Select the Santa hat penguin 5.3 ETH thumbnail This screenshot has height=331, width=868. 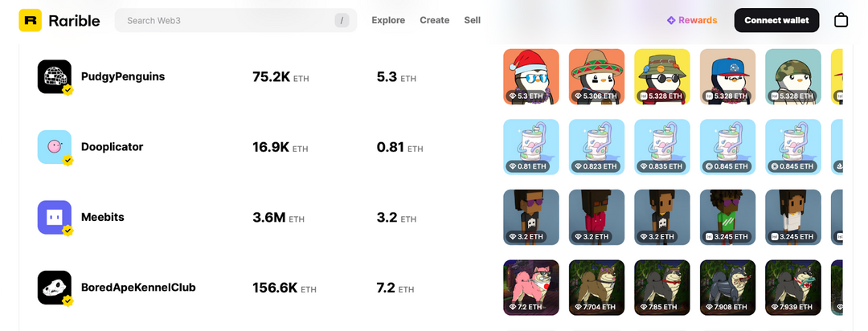coord(531,76)
